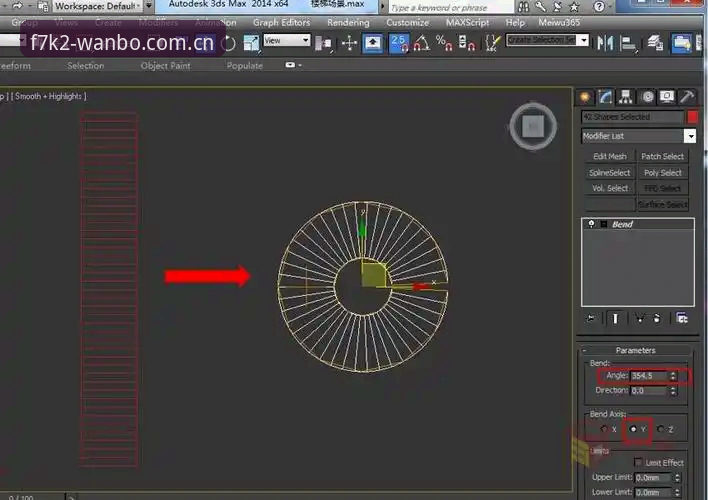Open the MAXScript menu
The width and height of the screenshot is (708, 500).
click(x=467, y=22)
